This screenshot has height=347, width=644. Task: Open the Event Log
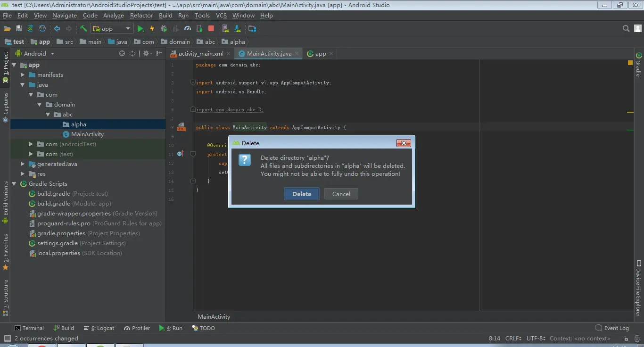pyautogui.click(x=612, y=328)
